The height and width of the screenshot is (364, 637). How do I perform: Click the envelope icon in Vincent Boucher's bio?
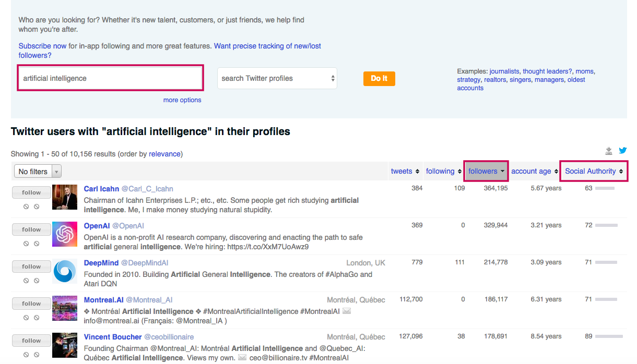[x=242, y=358]
